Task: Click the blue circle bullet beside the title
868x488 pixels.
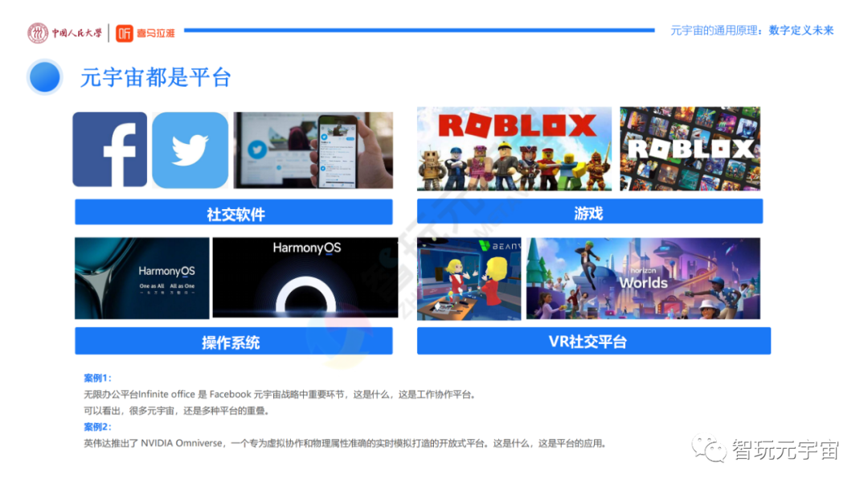Action: [45, 77]
